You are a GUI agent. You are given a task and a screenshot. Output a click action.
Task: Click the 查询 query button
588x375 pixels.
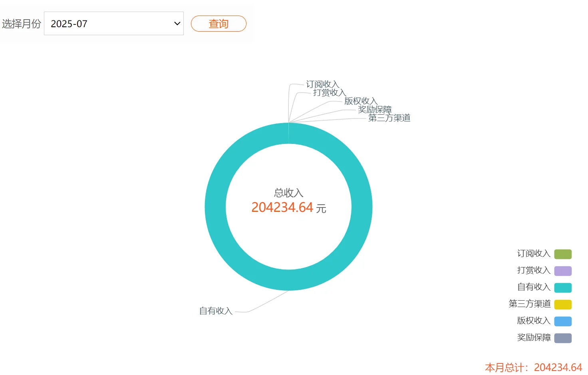click(x=219, y=24)
